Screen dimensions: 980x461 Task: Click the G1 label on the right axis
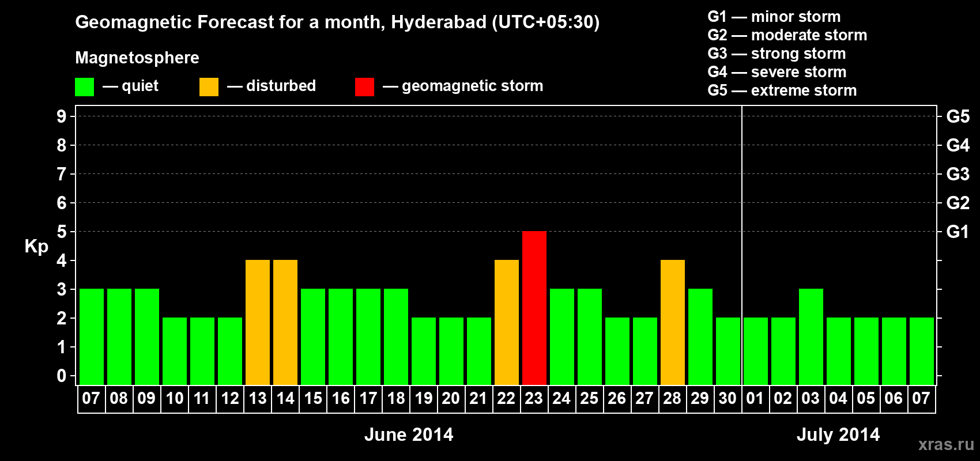coord(958,232)
